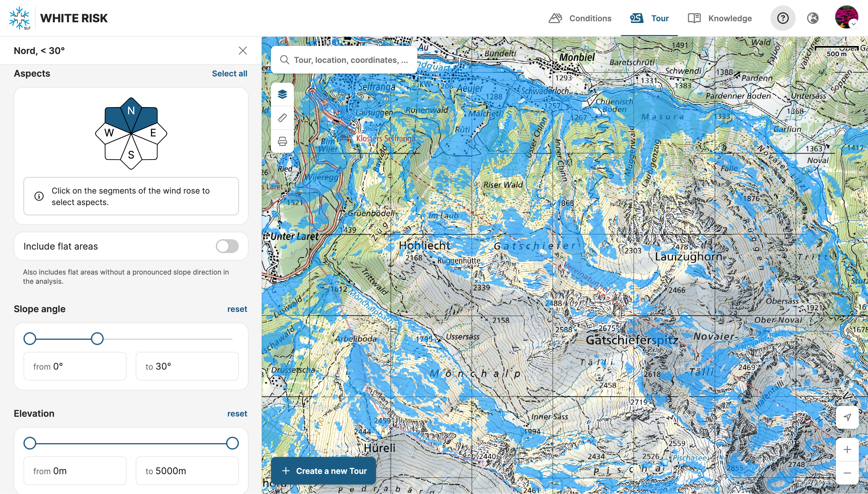Reset the Elevation range
Screen dimensions: 868x494
coord(237,414)
